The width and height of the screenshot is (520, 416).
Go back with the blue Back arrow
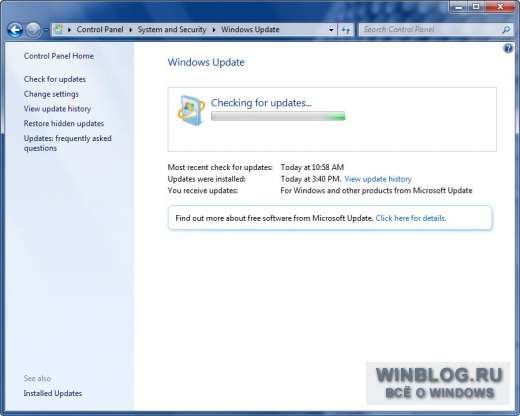(15, 30)
